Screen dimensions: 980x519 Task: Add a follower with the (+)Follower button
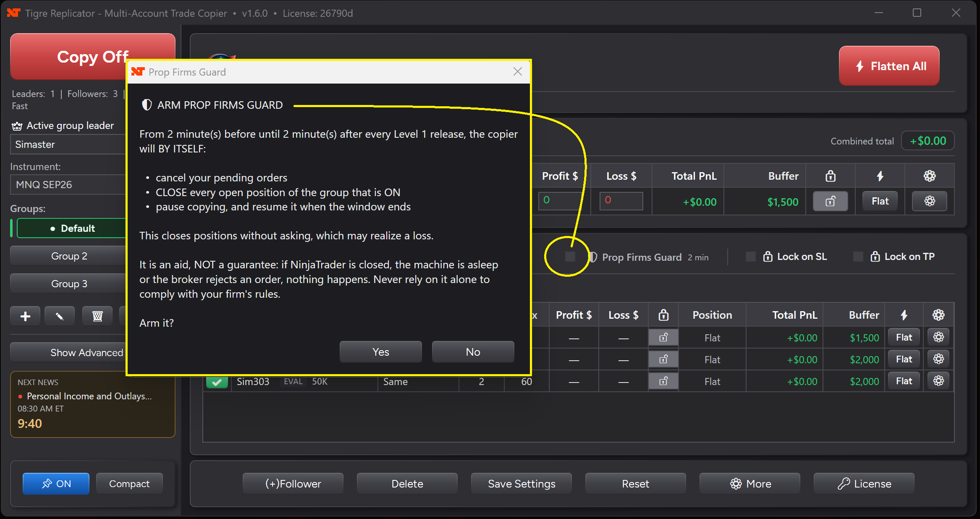pos(293,484)
